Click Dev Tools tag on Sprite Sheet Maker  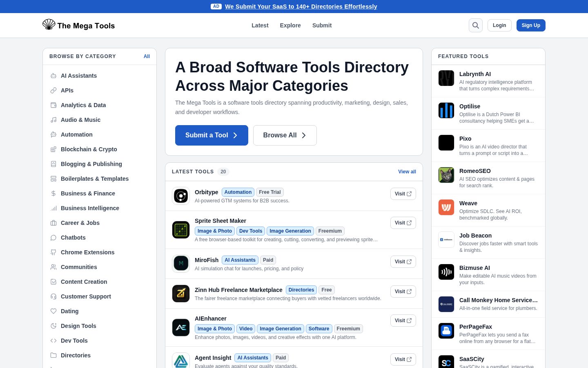pos(251,231)
